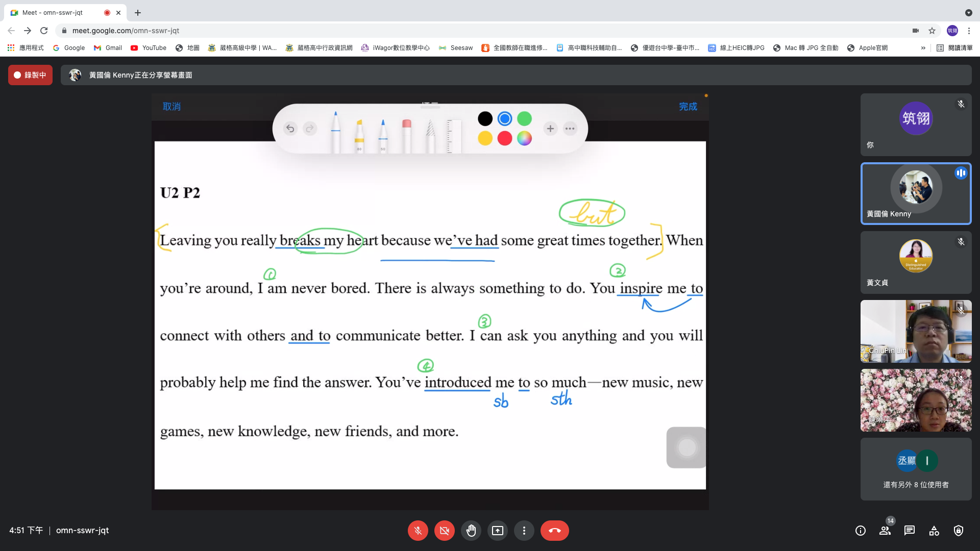
Task: Click the present now screen share icon
Action: pyautogui.click(x=497, y=531)
